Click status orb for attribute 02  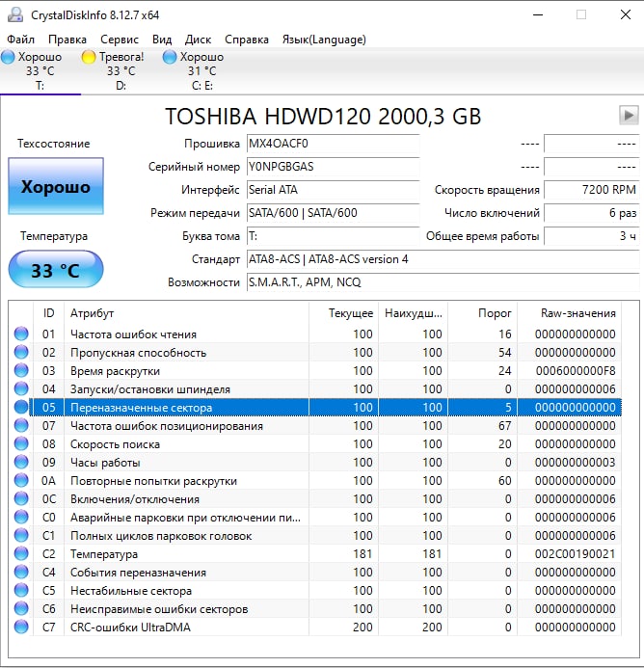pos(21,352)
